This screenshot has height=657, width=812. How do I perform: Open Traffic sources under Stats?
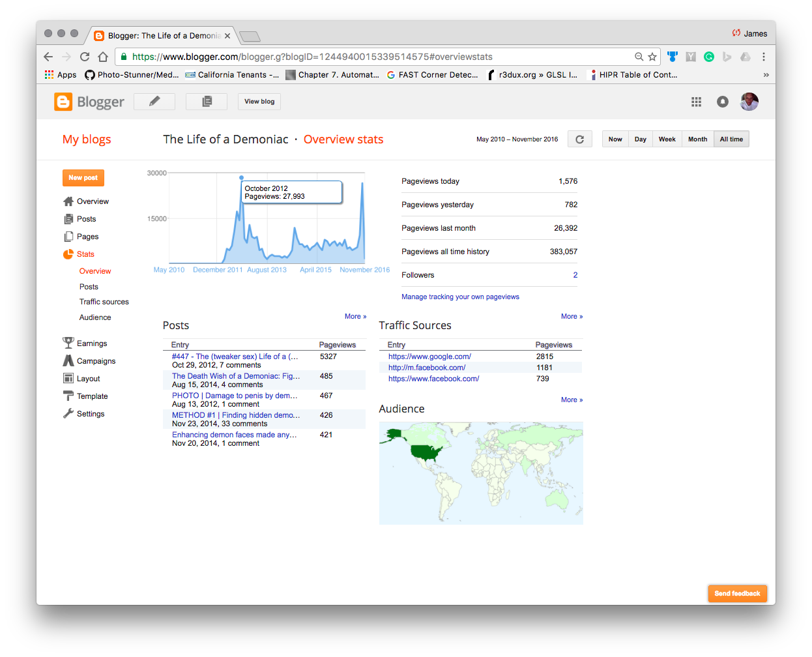104,302
